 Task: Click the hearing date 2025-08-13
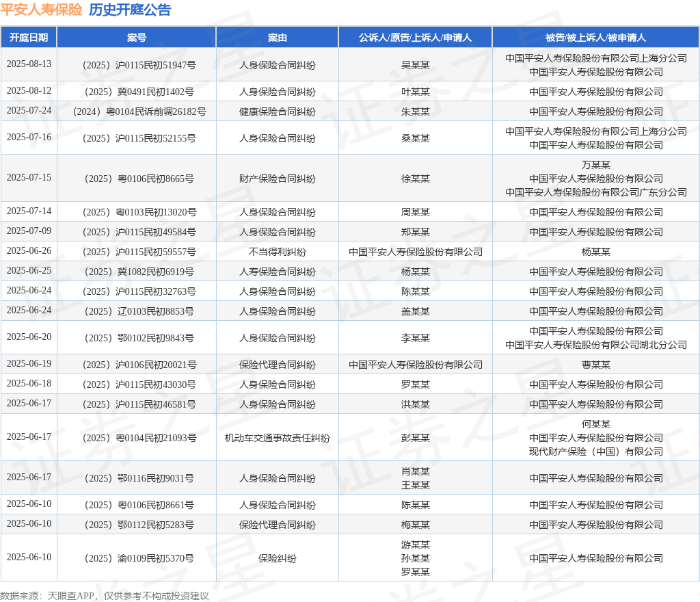[29, 64]
